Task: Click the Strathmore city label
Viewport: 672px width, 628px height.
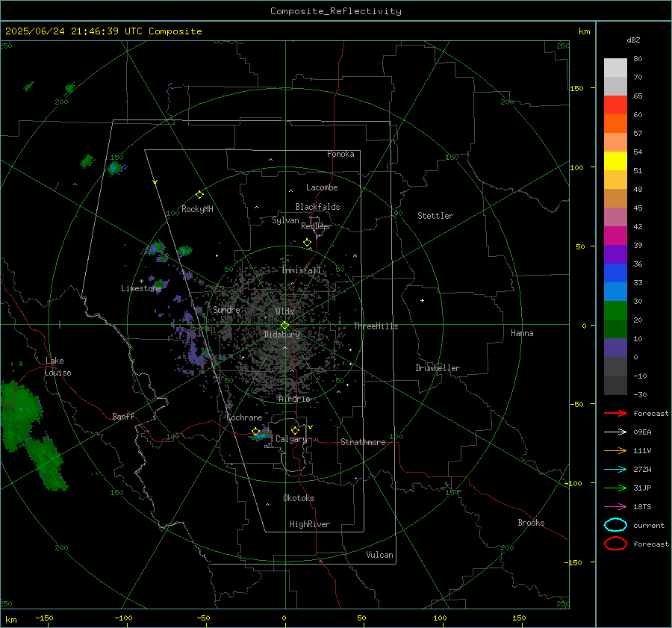Action: pos(363,442)
